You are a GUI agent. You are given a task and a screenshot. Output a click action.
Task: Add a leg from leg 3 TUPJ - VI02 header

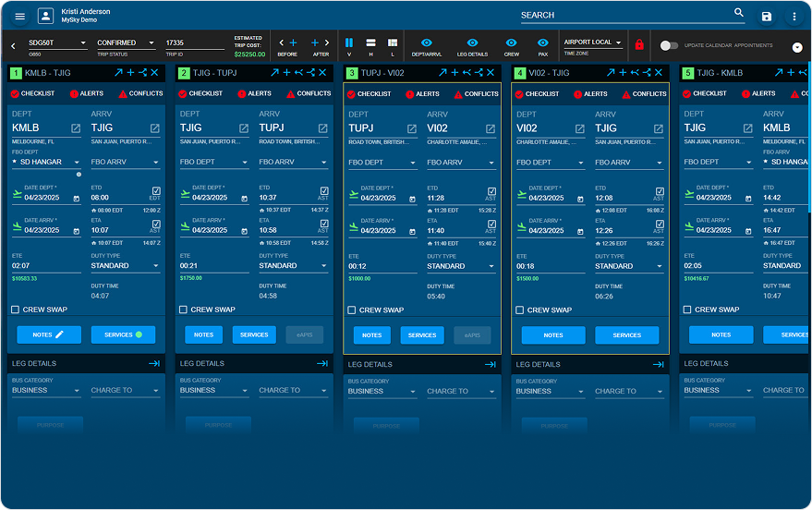pos(454,72)
